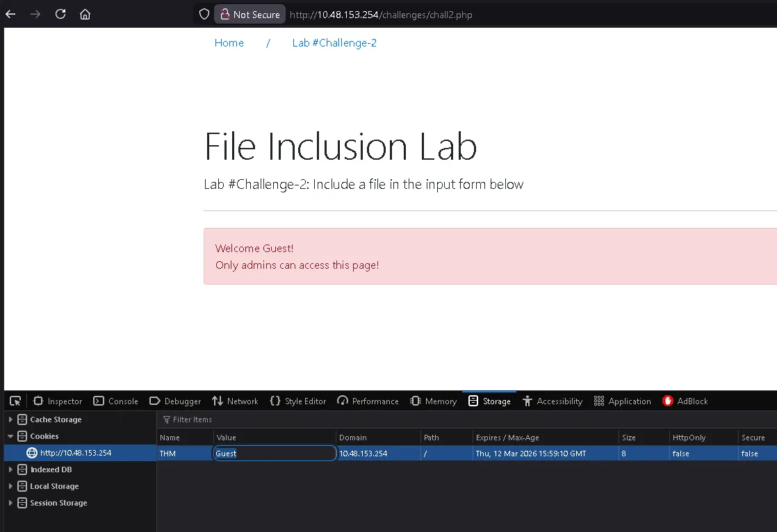Image resolution: width=777 pixels, height=532 pixels.
Task: Click the Guest cookie value field
Action: coord(275,454)
